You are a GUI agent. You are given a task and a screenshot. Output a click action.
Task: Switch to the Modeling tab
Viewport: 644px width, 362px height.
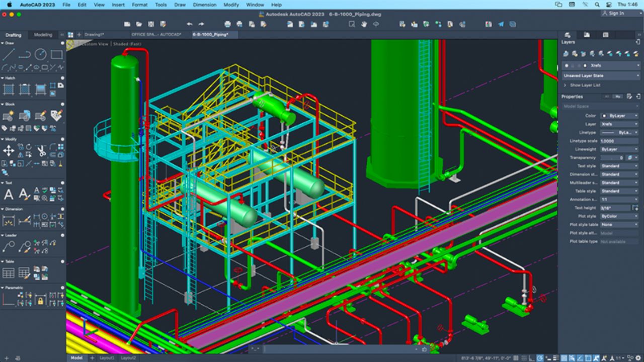[x=42, y=35]
